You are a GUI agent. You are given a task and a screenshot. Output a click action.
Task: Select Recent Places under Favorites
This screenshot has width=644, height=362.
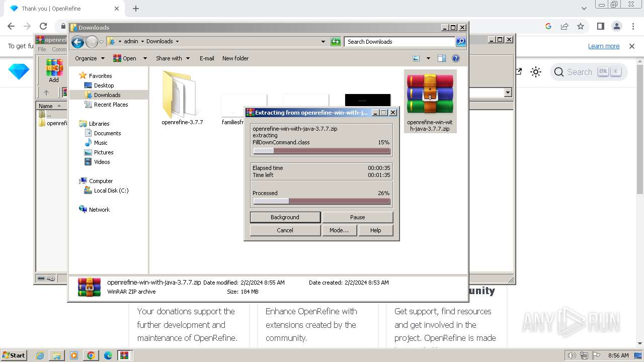coord(111,105)
